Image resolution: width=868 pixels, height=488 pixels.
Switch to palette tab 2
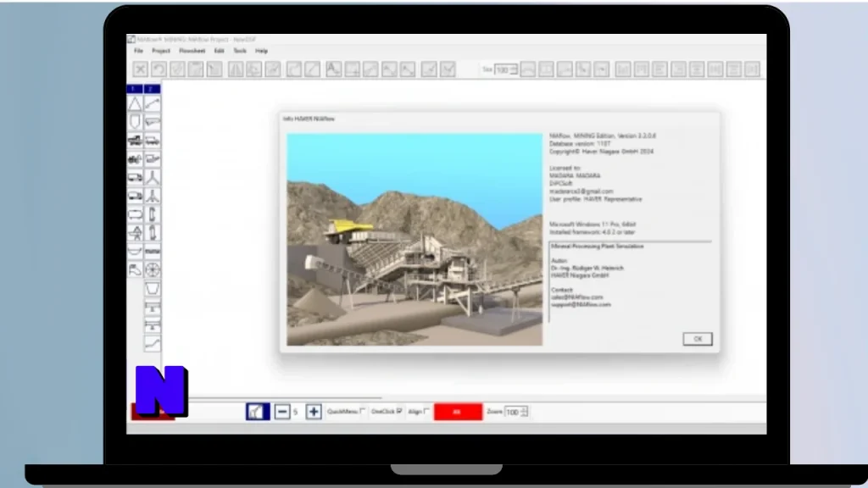(x=153, y=88)
